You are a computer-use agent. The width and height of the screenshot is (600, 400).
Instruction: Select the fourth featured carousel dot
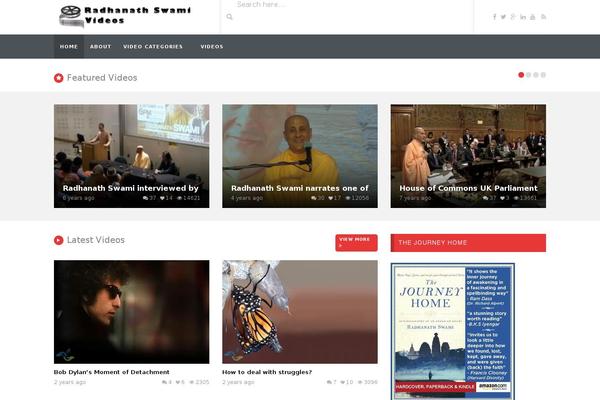pos(543,75)
